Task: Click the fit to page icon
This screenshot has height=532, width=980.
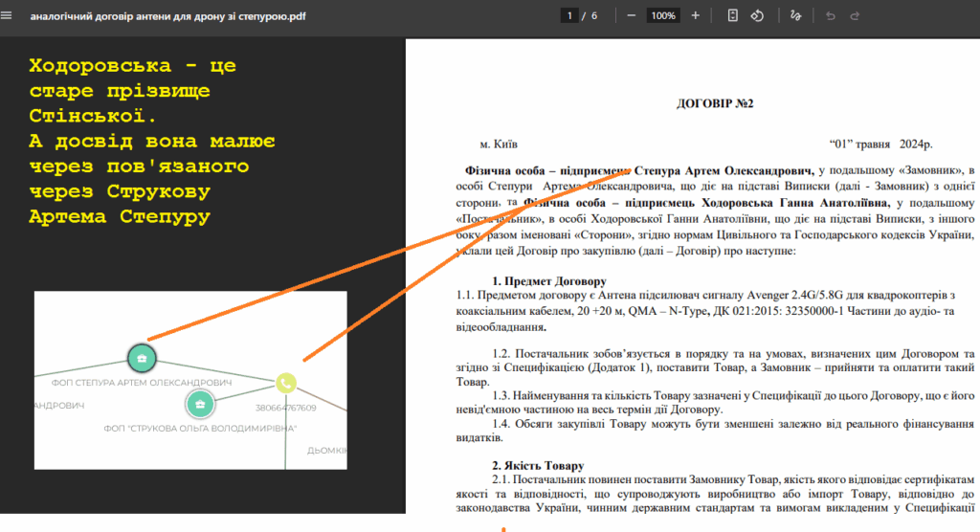Action: pos(733,15)
